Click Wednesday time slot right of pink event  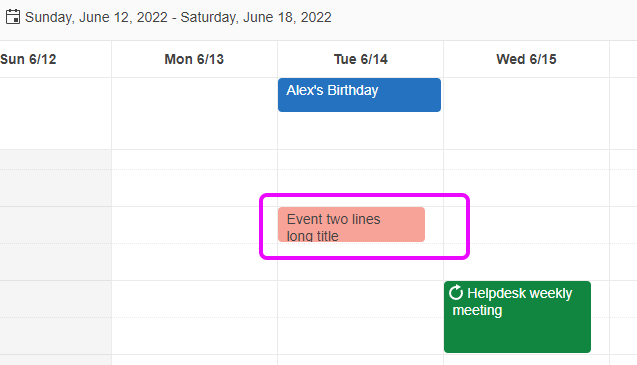click(x=526, y=225)
